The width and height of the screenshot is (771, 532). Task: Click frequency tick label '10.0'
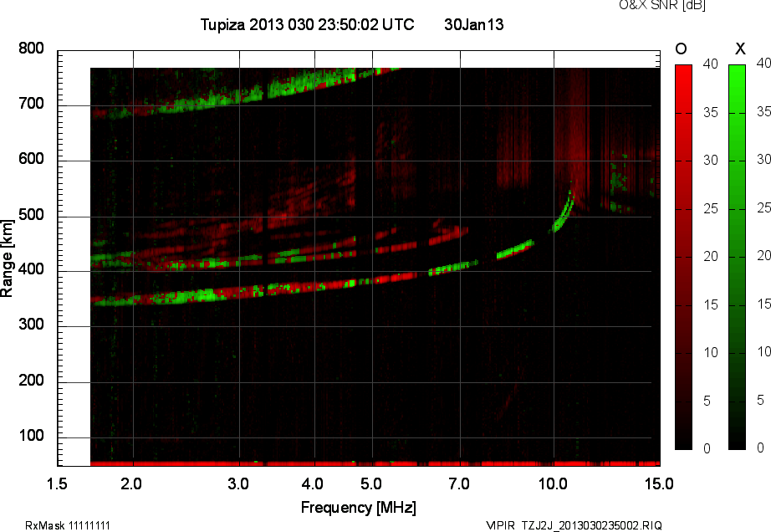pyautogui.click(x=553, y=483)
